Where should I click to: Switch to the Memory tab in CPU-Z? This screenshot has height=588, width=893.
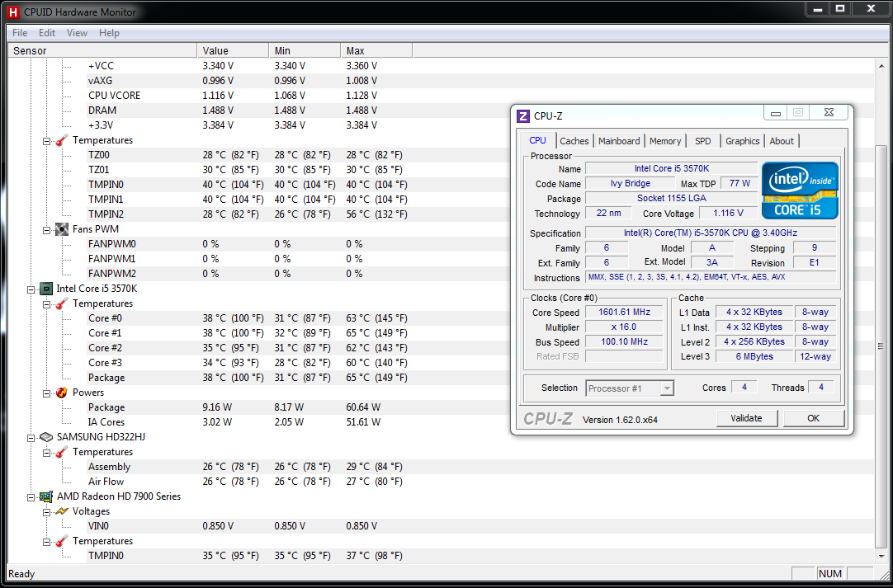[664, 141]
